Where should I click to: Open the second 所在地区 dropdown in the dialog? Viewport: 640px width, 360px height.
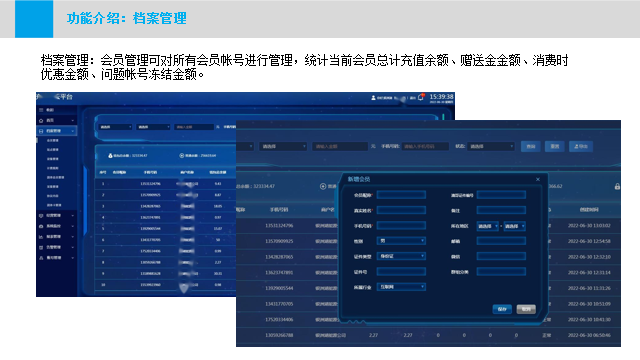click(514, 226)
